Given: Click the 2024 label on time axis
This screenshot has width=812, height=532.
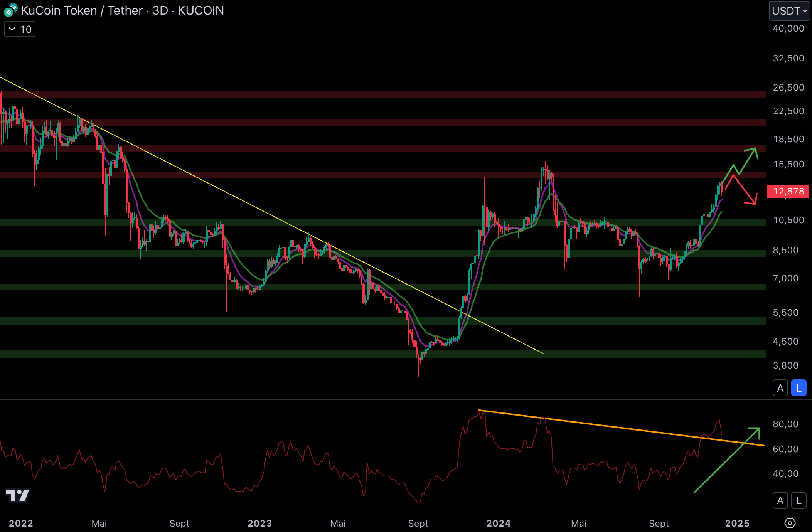Looking at the screenshot, I should click(498, 523).
